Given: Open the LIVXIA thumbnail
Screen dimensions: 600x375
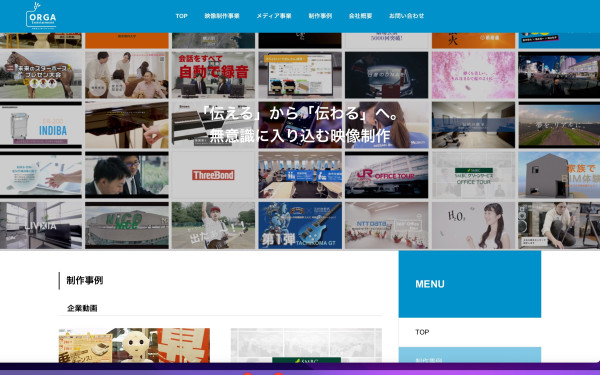Looking at the screenshot, I should click(41, 225).
